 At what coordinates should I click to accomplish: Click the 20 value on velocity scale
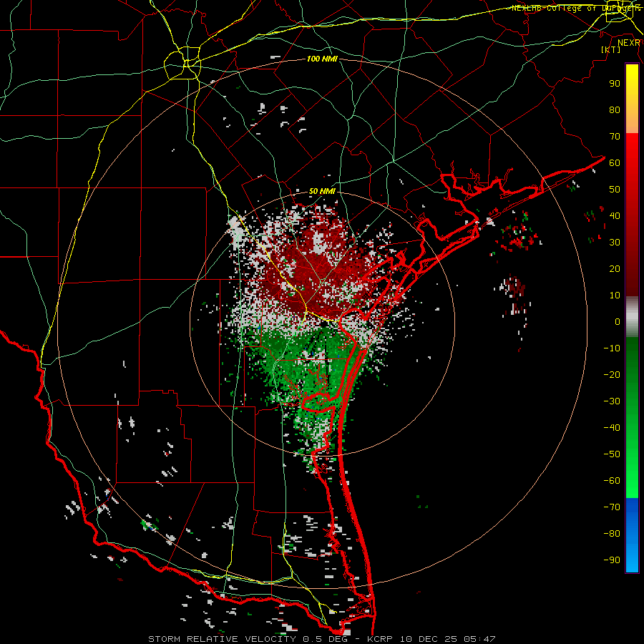tap(615, 268)
